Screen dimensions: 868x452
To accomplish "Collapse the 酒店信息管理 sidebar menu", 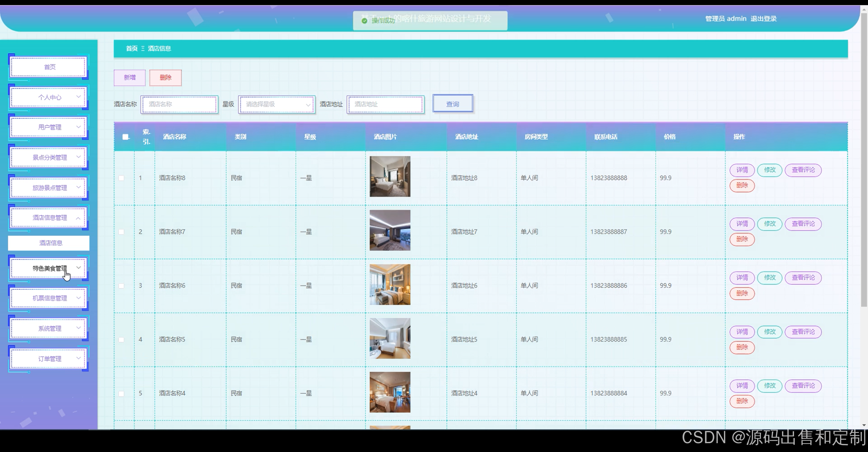I will pos(49,218).
